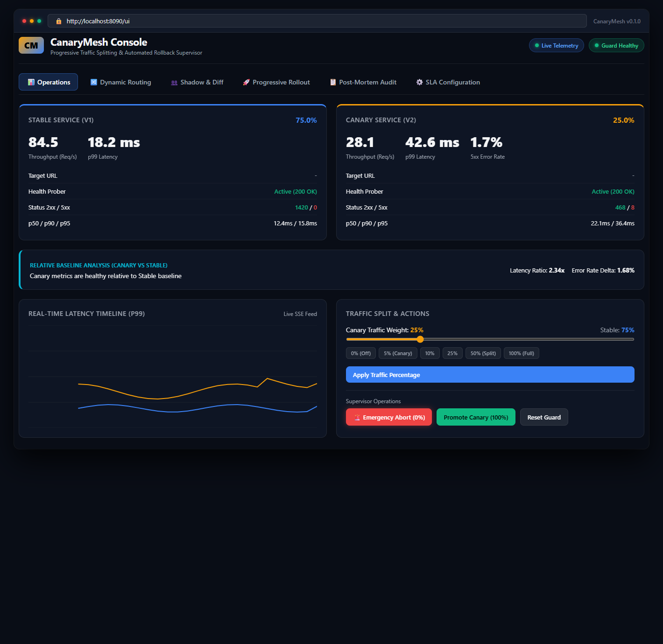Open the Shadow & Diff tab
This screenshot has height=644, width=663.
(197, 82)
